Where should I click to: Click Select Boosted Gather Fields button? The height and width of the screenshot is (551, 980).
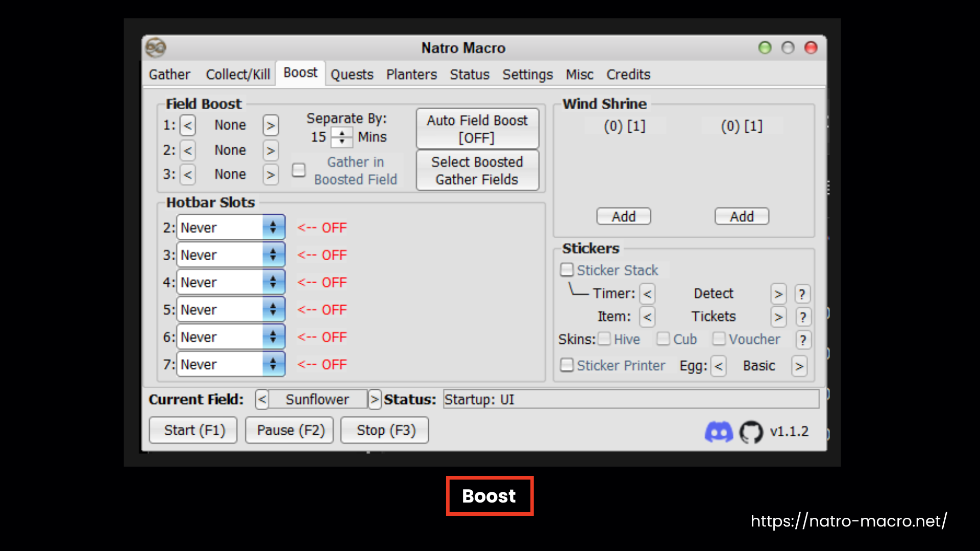[x=477, y=170]
